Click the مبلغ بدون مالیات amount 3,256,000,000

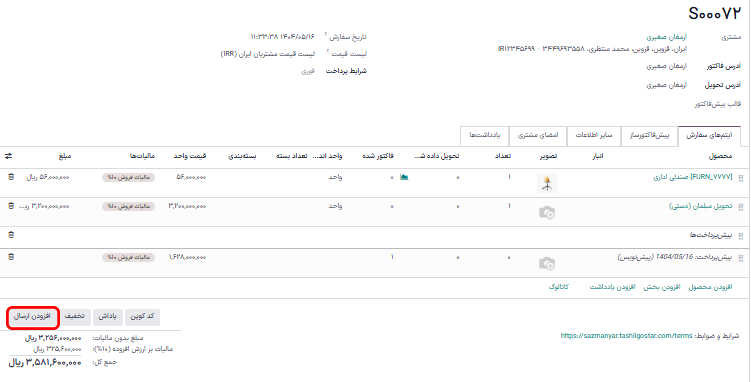pyautogui.click(x=53, y=338)
